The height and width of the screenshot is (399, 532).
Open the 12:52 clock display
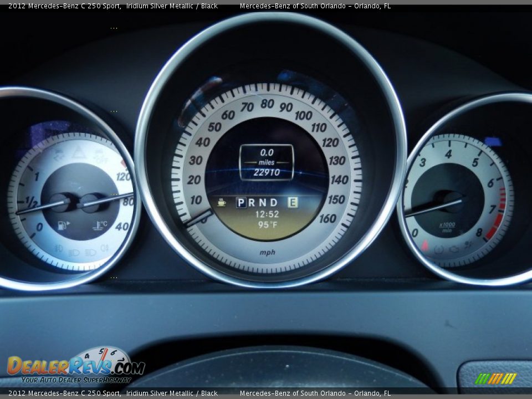[268, 214]
